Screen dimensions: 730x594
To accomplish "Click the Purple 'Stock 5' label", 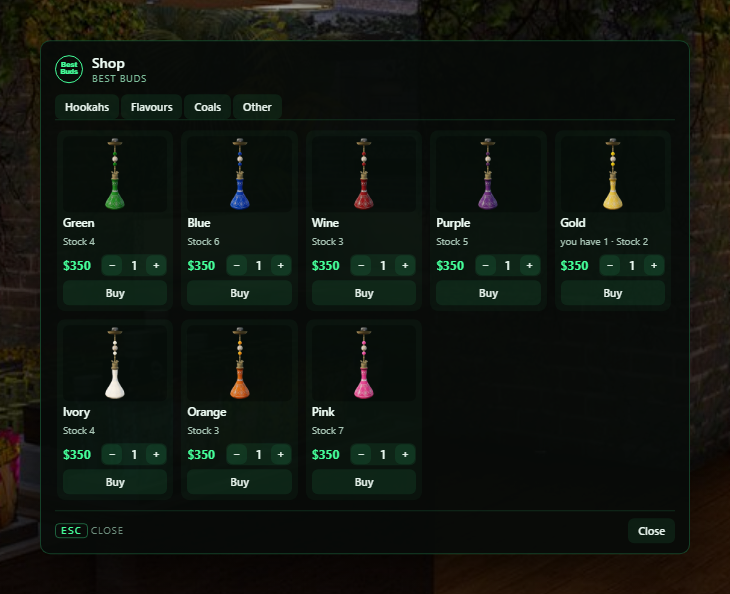I will (x=452, y=242).
